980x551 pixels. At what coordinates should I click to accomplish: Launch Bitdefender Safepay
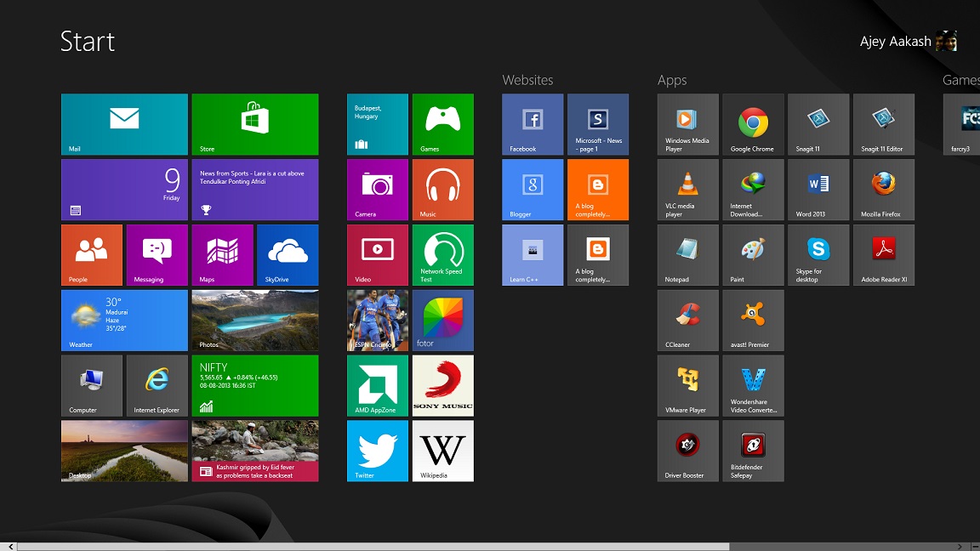pyautogui.click(x=753, y=451)
